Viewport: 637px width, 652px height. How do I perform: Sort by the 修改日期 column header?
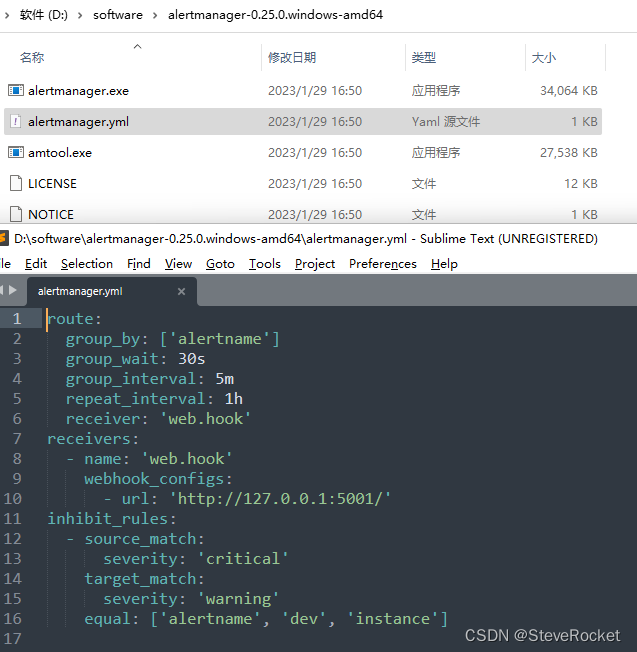tap(292, 57)
